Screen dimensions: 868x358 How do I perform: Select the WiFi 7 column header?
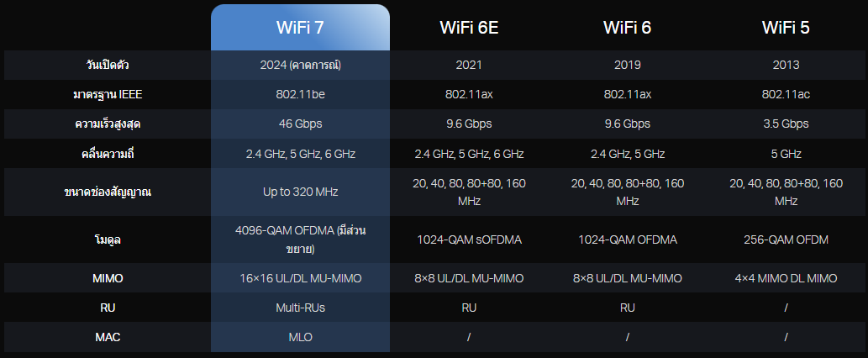[300, 27]
